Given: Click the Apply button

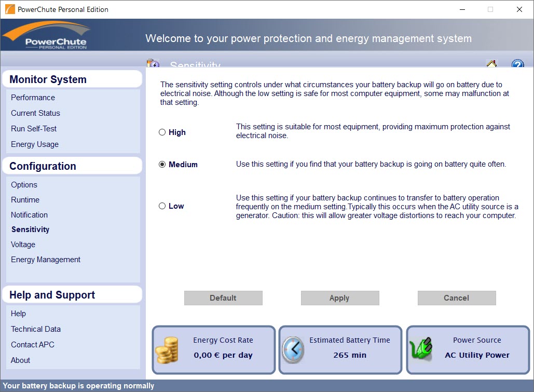Looking at the screenshot, I should [x=339, y=298].
